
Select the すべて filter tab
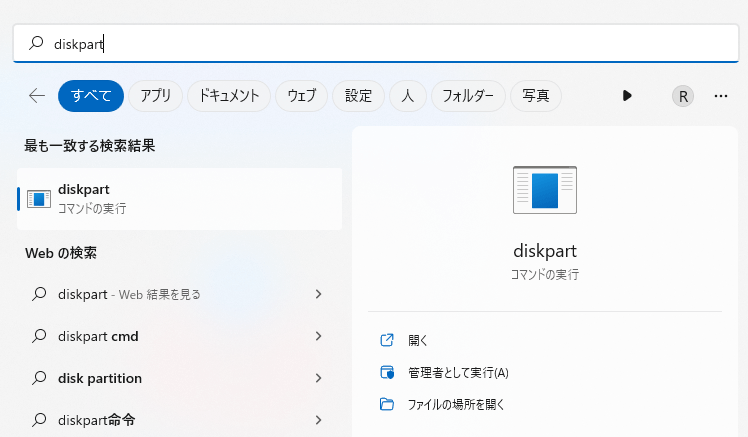pyautogui.click(x=91, y=96)
